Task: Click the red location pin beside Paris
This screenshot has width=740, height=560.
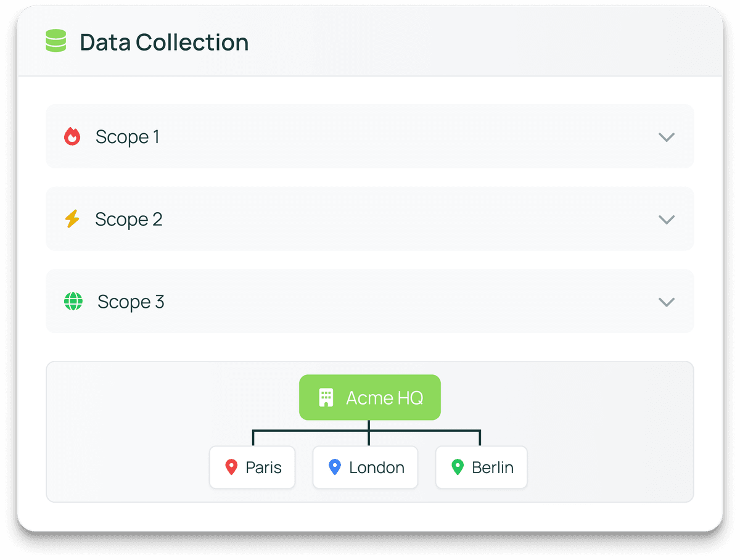Action: [231, 467]
